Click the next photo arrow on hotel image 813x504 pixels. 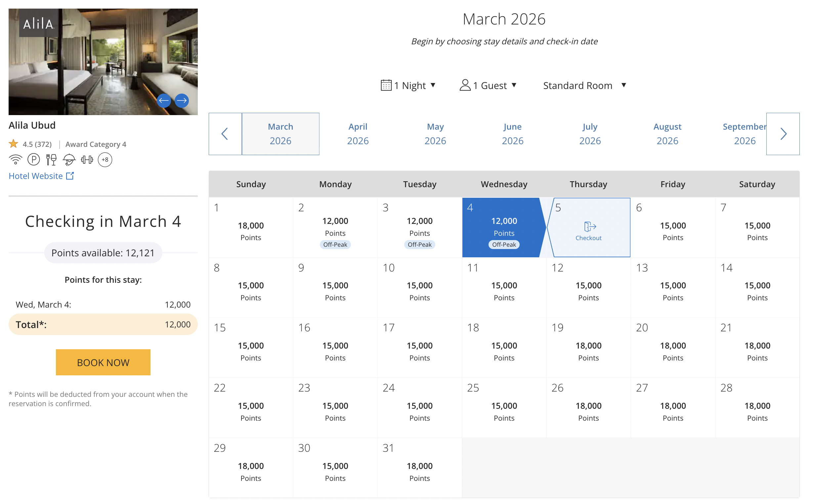coord(182,100)
